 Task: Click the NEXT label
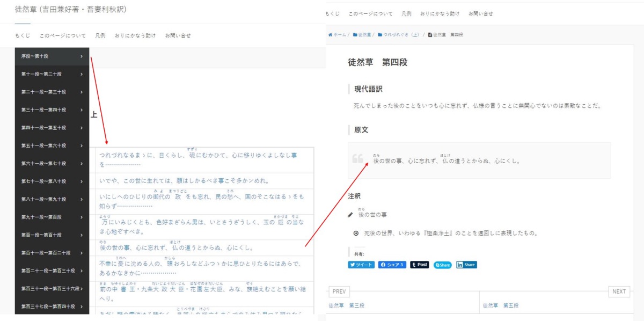coord(619,291)
